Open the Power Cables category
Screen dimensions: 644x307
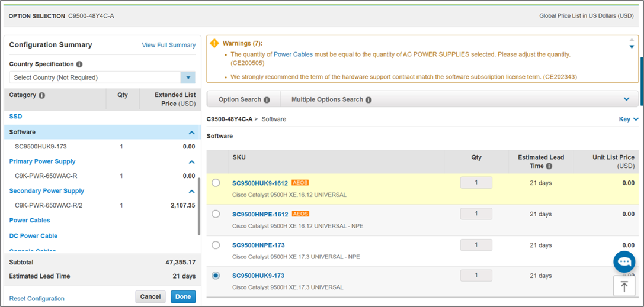[30, 220]
